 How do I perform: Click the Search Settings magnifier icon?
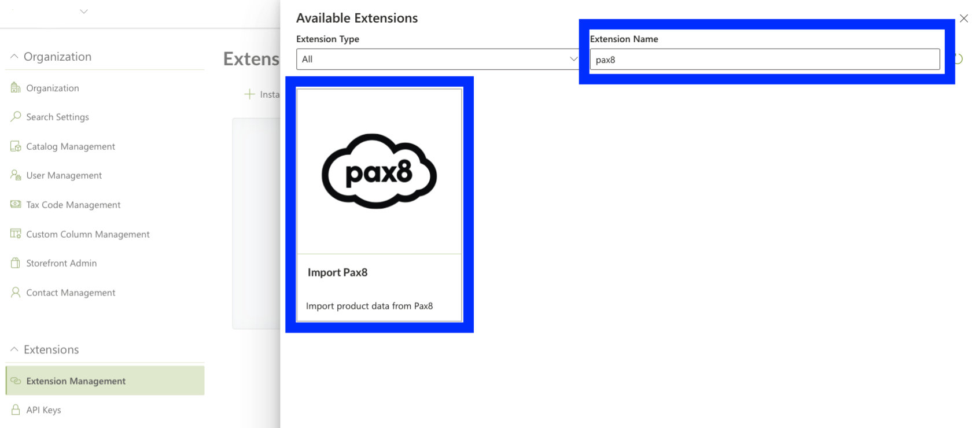coord(16,116)
